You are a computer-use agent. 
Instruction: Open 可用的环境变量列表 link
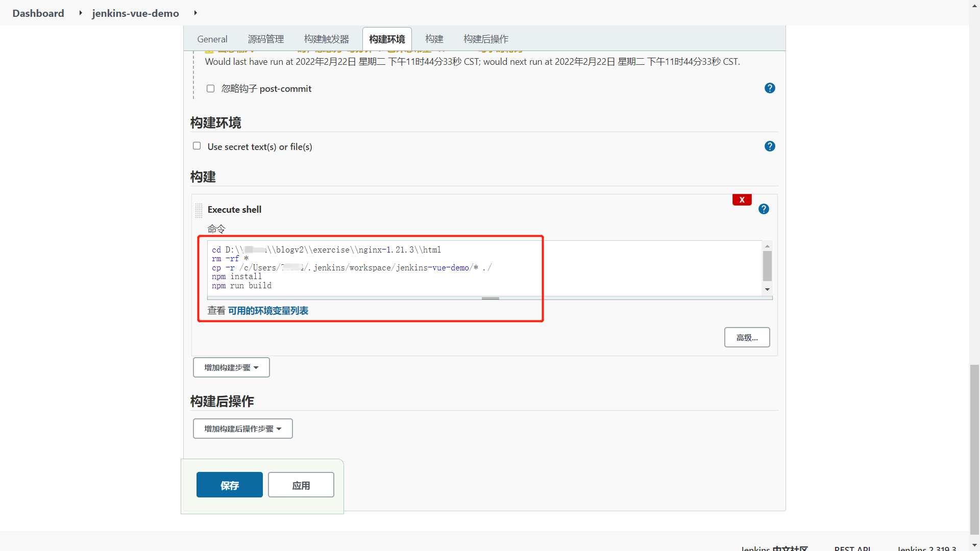coord(268,311)
